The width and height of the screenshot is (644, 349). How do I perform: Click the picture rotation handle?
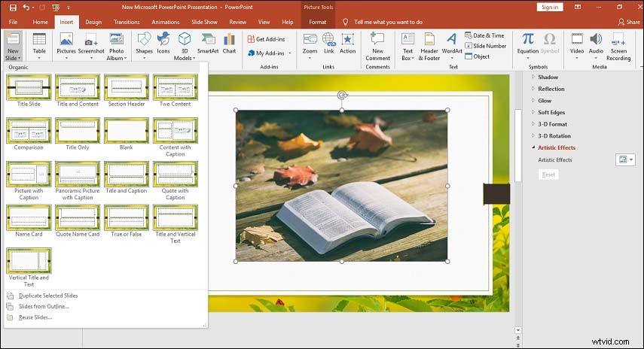pyautogui.click(x=342, y=96)
